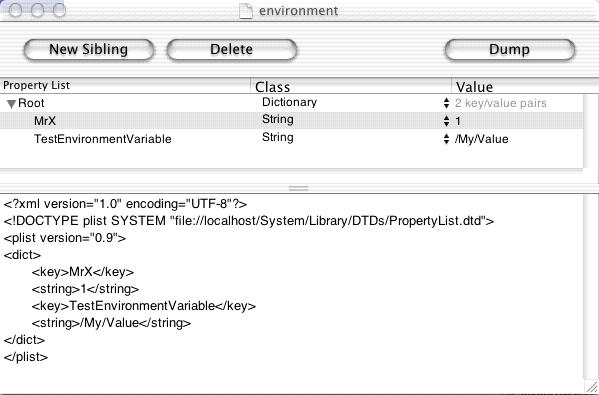This screenshot has height=395, width=599.
Task: Open class popup arrows for MrX row
Action: 446,121
